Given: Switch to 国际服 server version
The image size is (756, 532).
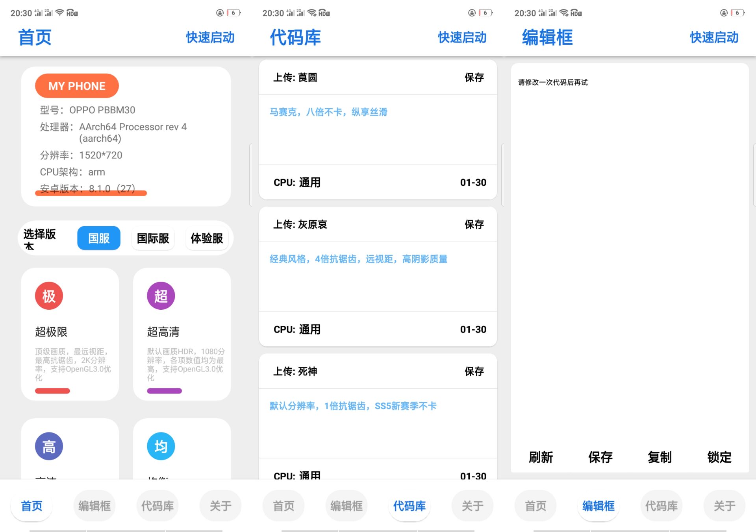Looking at the screenshot, I should click(153, 238).
